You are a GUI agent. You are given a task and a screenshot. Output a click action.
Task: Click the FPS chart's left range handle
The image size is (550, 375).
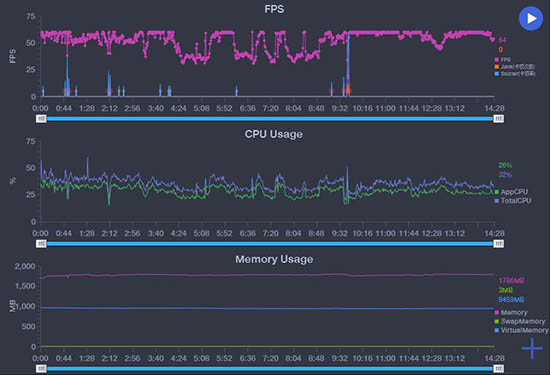(x=41, y=119)
